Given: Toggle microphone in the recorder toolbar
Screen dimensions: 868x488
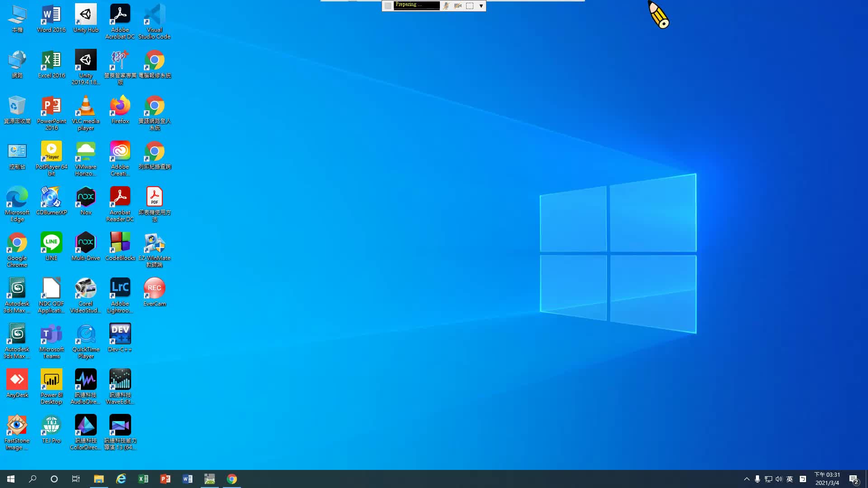Looking at the screenshot, I should tap(446, 6).
